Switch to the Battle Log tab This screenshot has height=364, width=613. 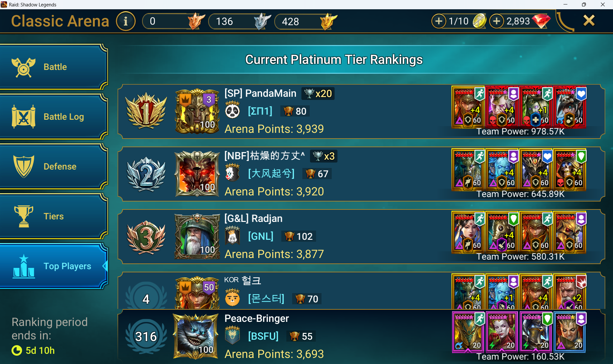click(53, 117)
